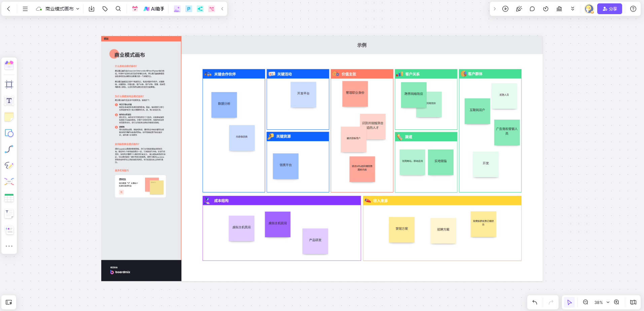Expand the right toolbar with right chevron
The height and width of the screenshot is (311, 644).
click(x=495, y=9)
